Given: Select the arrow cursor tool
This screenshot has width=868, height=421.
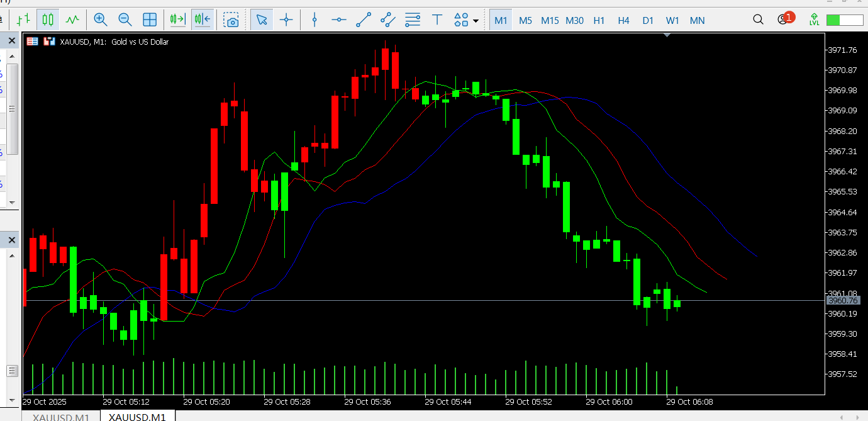Looking at the screenshot, I should (x=262, y=20).
